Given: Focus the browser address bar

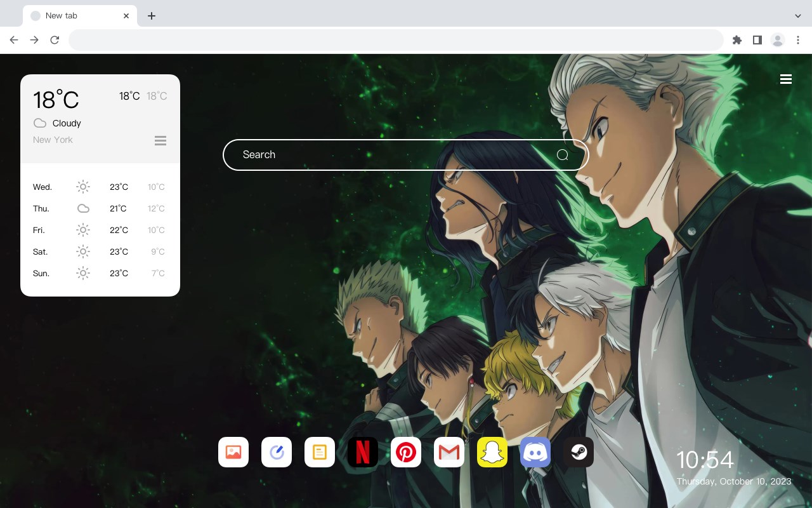Looking at the screenshot, I should [x=396, y=40].
